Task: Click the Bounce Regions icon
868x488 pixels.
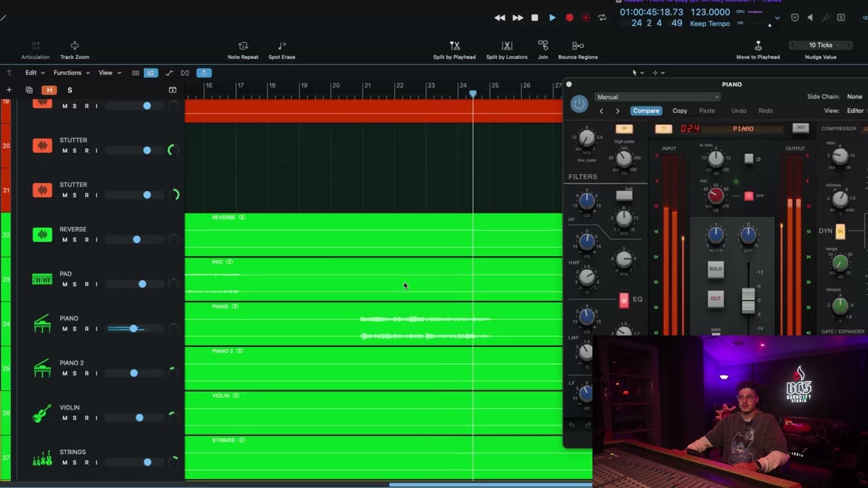Action: click(x=578, y=46)
